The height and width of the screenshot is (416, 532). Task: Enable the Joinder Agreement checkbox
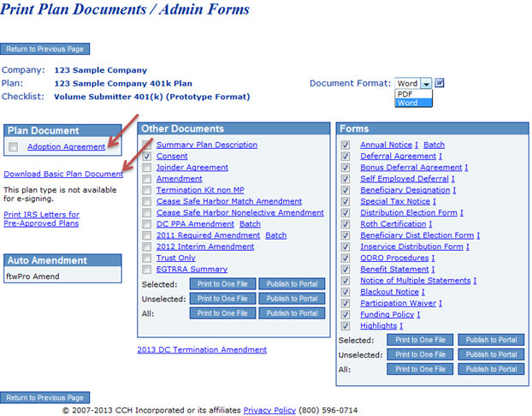tap(146, 168)
